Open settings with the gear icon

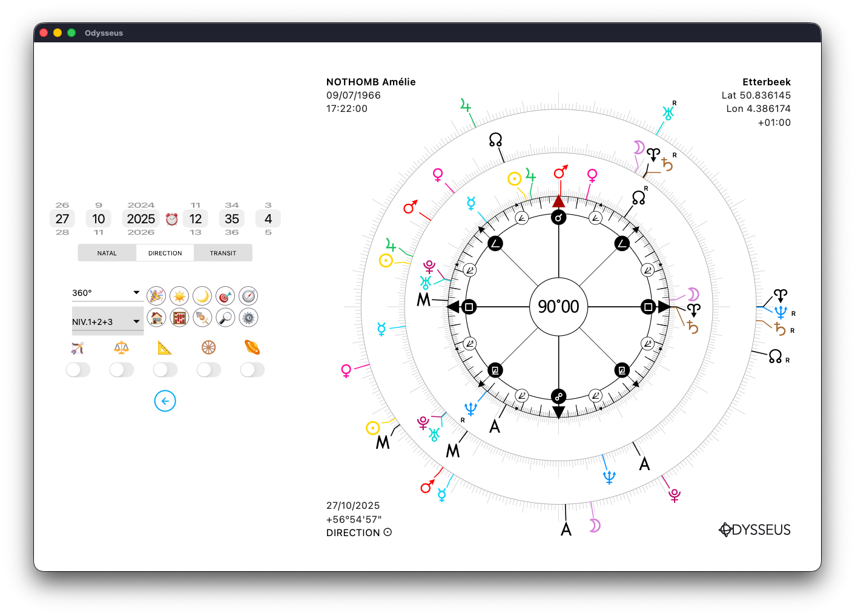point(248,317)
